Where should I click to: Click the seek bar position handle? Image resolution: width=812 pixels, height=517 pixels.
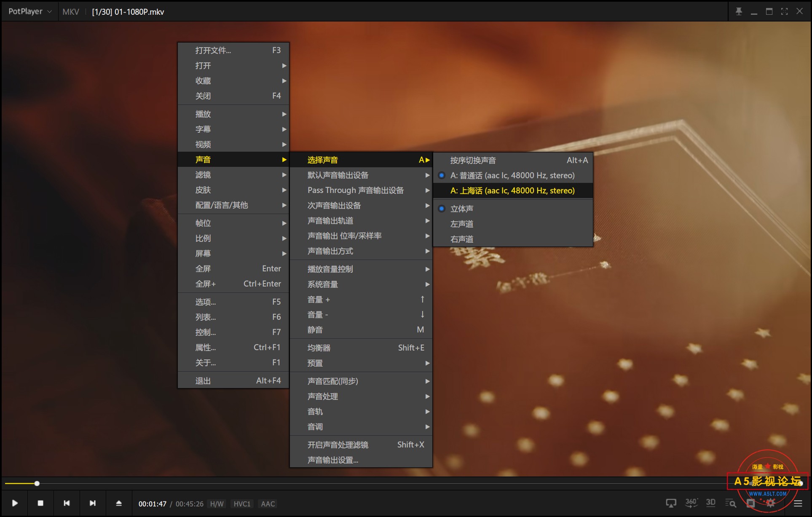pos(37,483)
